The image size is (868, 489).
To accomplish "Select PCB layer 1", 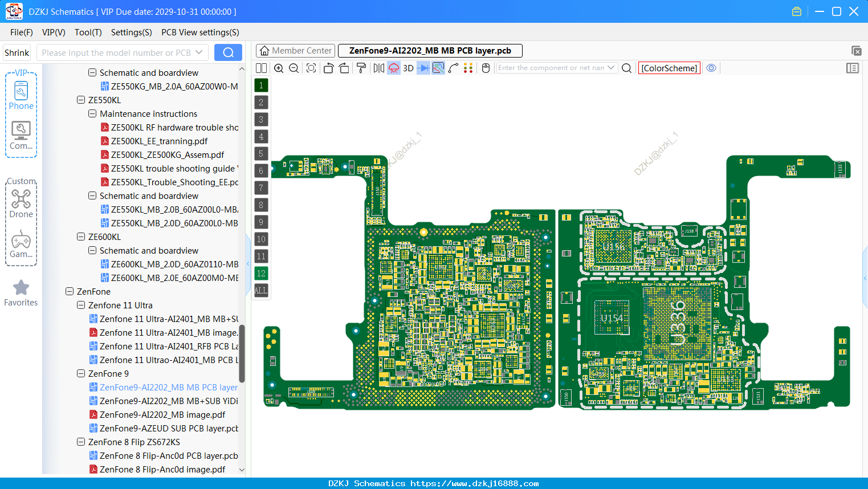I will tap(261, 85).
